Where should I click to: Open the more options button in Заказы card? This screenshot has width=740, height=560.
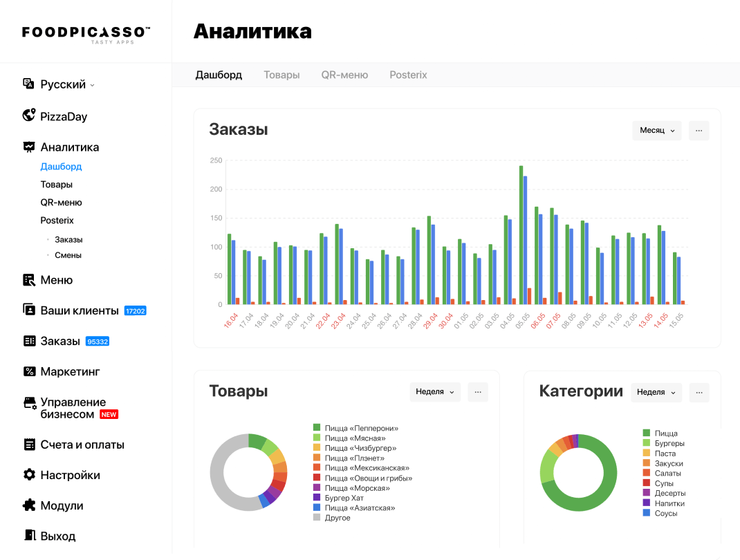click(x=699, y=131)
